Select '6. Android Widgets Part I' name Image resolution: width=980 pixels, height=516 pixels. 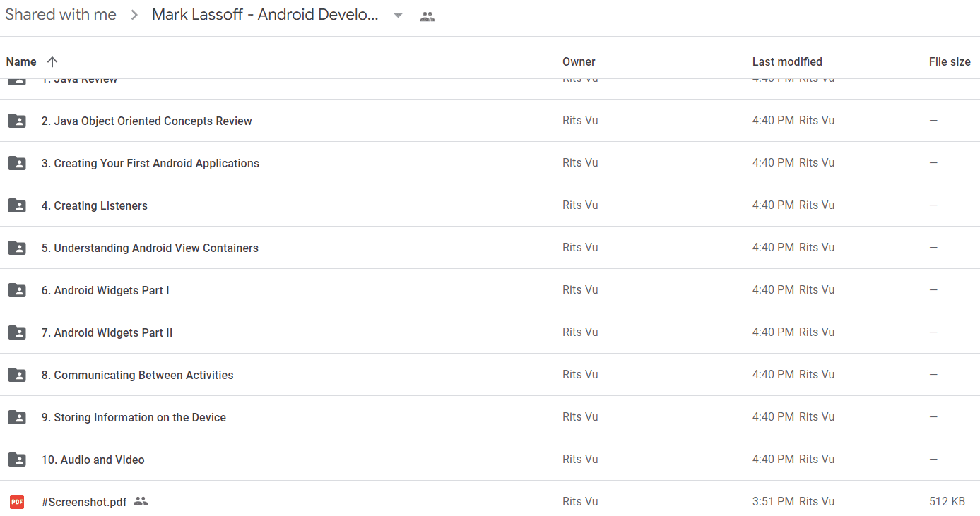(105, 290)
